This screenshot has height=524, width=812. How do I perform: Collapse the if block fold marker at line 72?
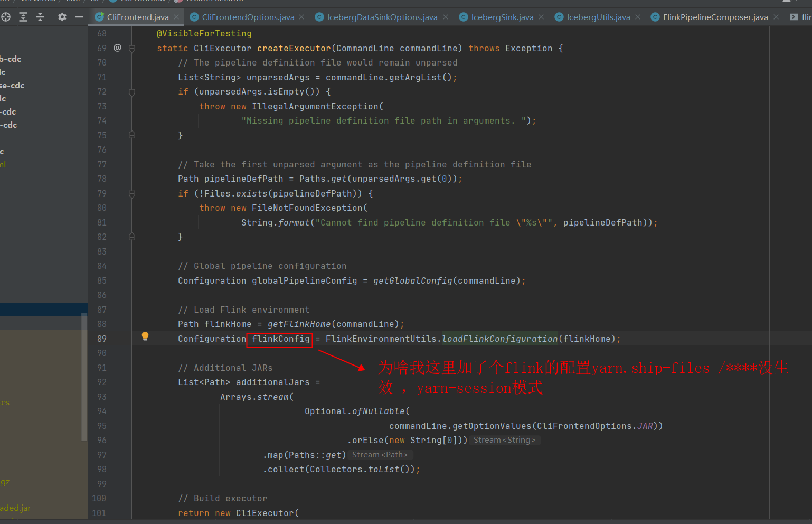[x=132, y=92]
